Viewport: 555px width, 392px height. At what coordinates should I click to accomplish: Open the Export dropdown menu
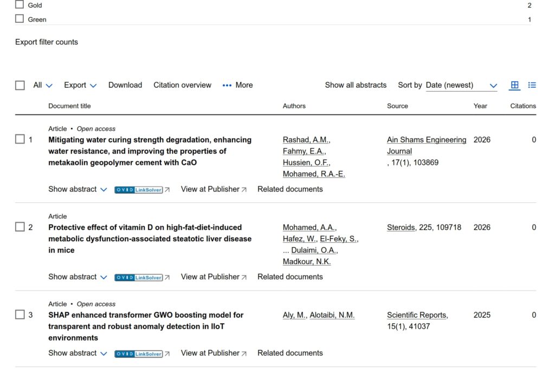tap(80, 85)
